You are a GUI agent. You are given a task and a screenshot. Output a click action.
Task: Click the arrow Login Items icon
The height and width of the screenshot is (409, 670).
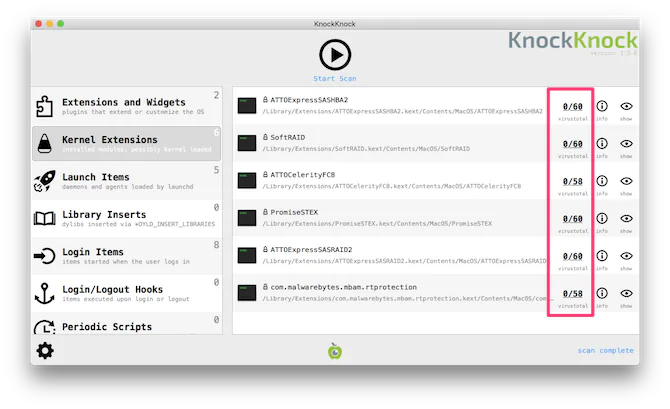tap(44, 256)
